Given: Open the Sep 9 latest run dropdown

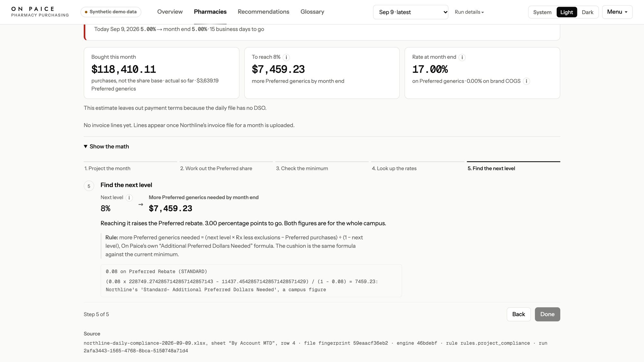Looking at the screenshot, I should [x=411, y=12].
